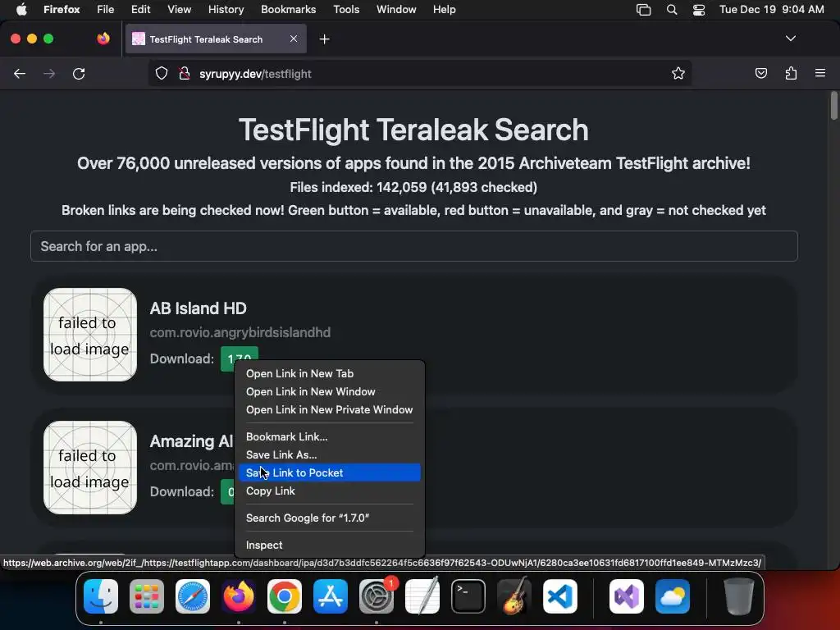Select Bookmark Link... from context menu
Viewport: 840px width, 630px height.
[x=329, y=436]
